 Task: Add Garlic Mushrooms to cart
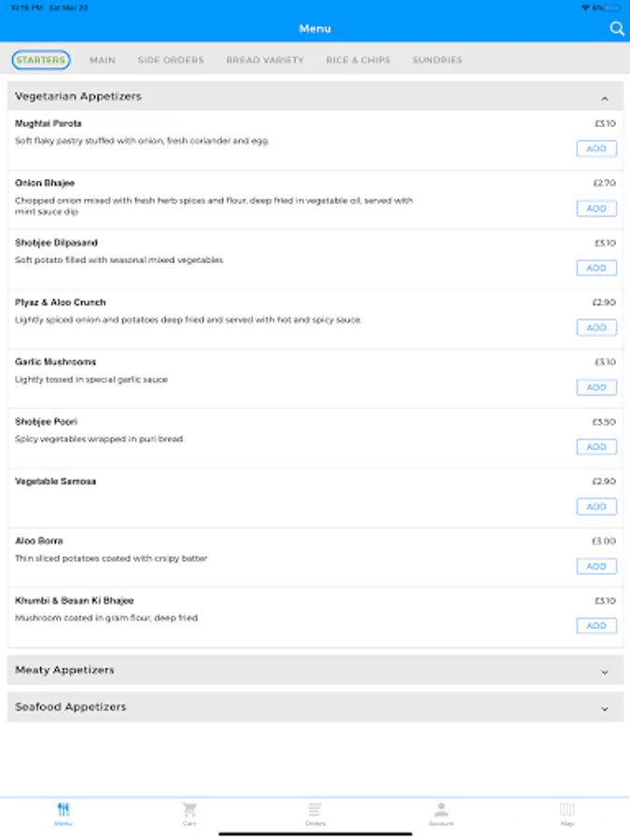point(596,387)
